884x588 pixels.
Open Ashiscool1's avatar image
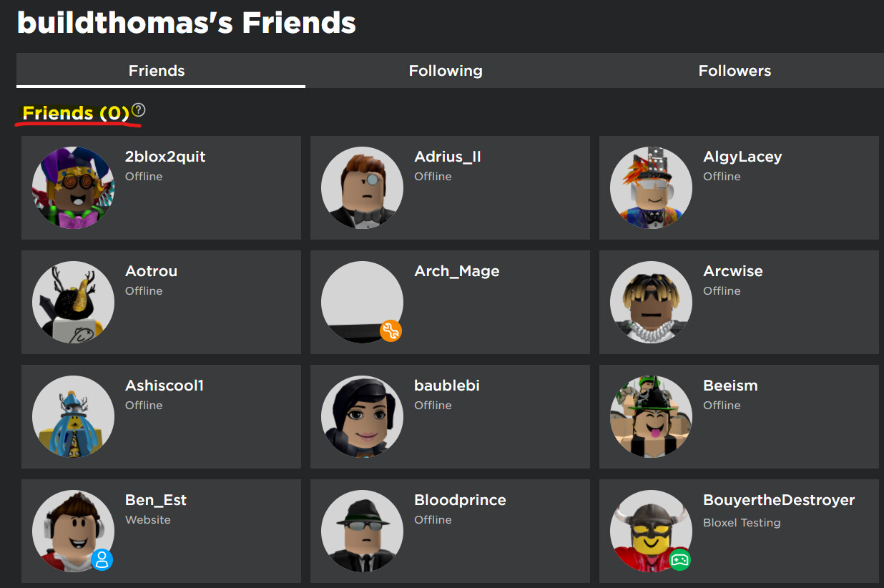point(72,416)
